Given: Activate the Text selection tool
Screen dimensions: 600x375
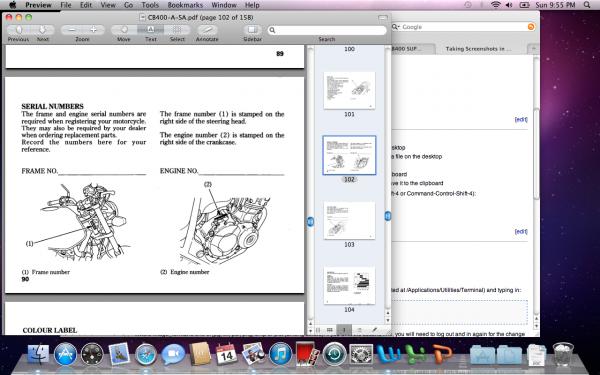Looking at the screenshot, I should click(150, 30).
